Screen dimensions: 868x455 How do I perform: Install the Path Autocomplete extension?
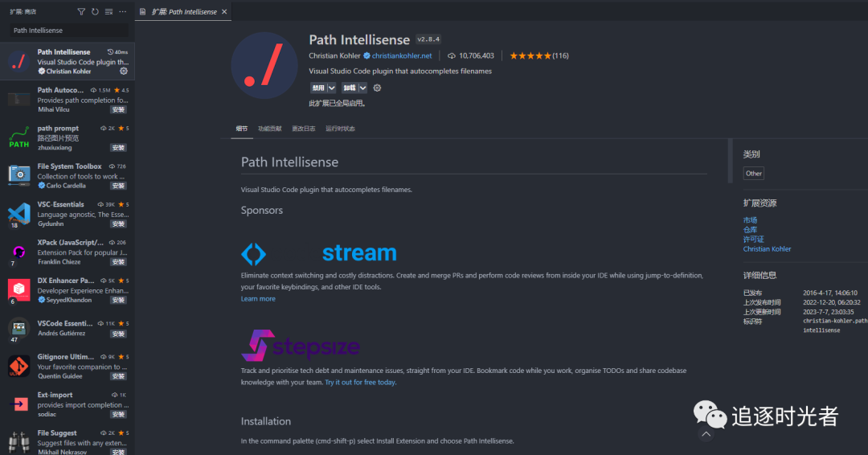[x=118, y=109]
